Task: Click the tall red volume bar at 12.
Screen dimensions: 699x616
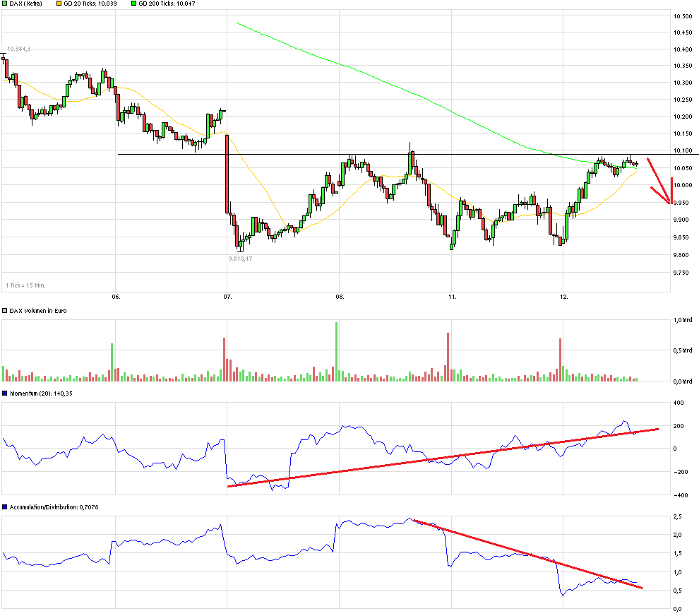Action: tap(561, 360)
